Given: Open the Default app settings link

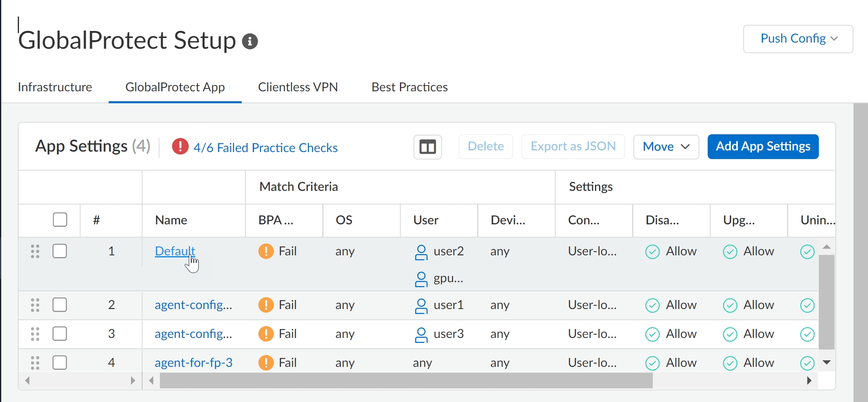Looking at the screenshot, I should point(175,251).
